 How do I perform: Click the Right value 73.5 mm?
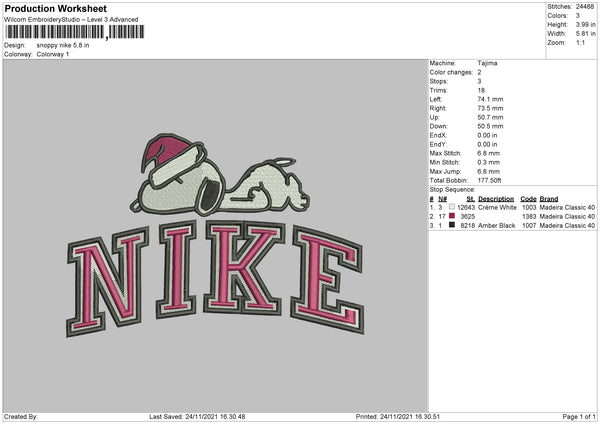[490, 108]
